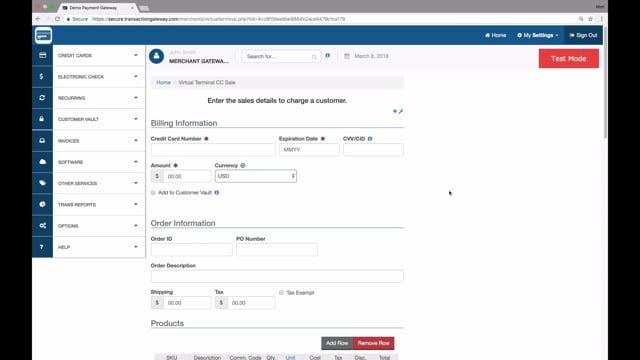The image size is (640, 360).
Task: Check the Tax Exempt checkbox
Action: point(281,293)
